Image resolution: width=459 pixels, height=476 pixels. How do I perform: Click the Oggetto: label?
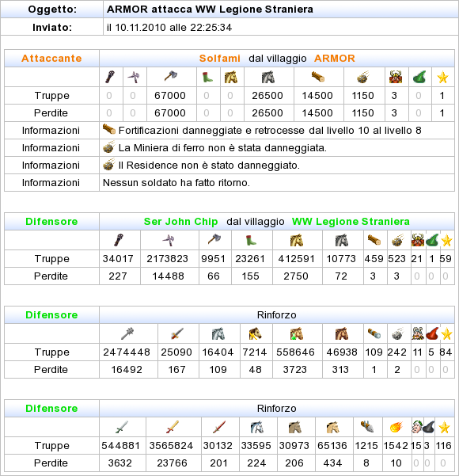click(x=52, y=9)
